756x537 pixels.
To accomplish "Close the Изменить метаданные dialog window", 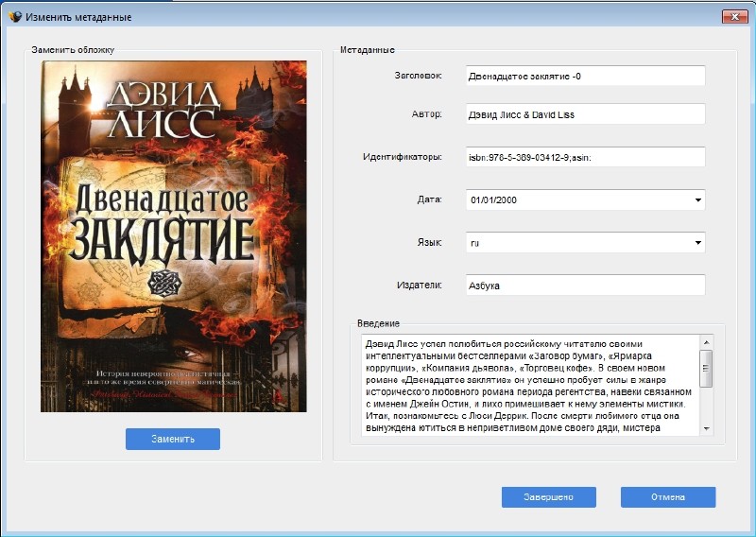I will click(734, 17).
